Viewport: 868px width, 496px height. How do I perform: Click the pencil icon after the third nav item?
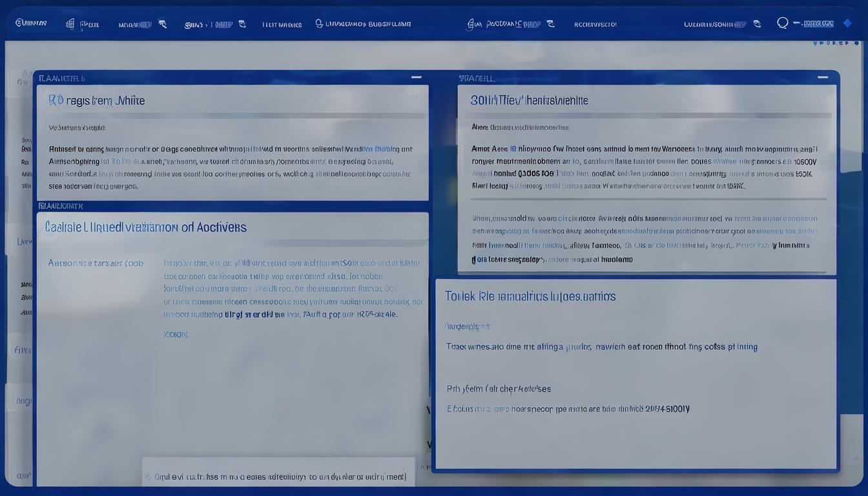coord(162,24)
